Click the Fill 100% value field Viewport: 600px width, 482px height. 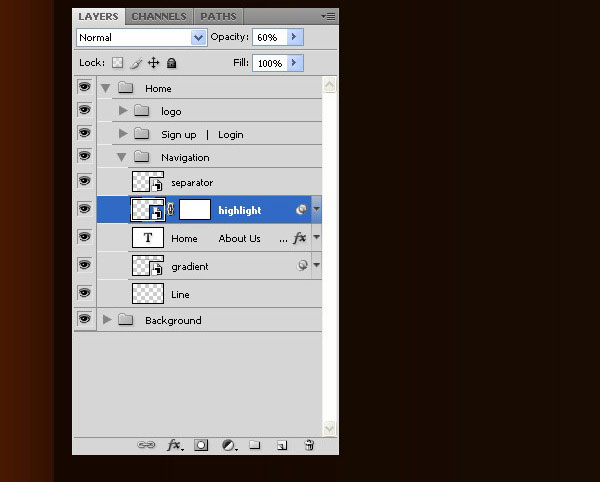270,63
